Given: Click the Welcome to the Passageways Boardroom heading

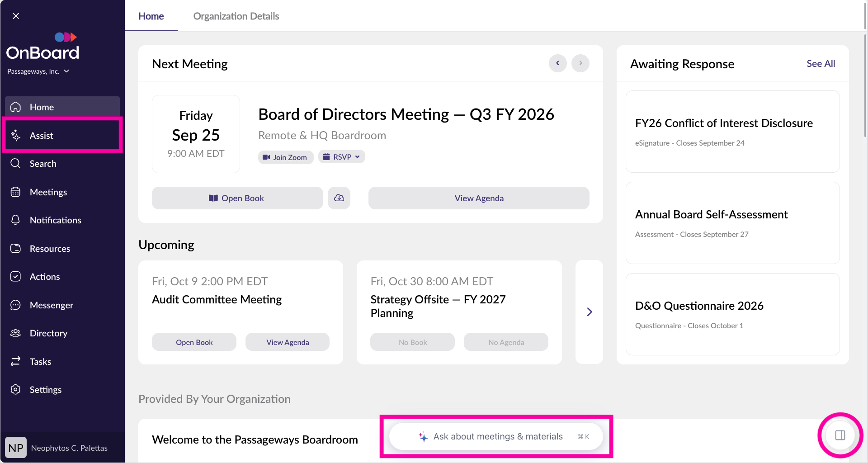Looking at the screenshot, I should (x=255, y=439).
